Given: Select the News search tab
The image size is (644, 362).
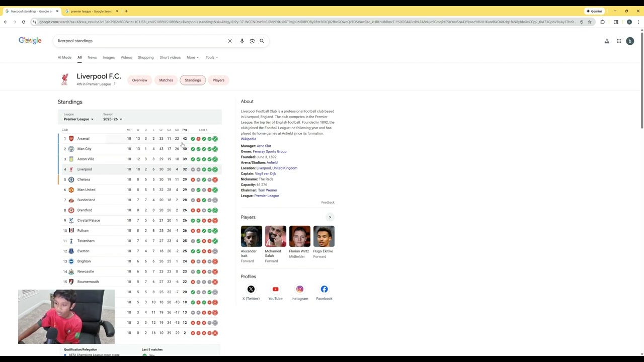Looking at the screenshot, I should point(92,57).
